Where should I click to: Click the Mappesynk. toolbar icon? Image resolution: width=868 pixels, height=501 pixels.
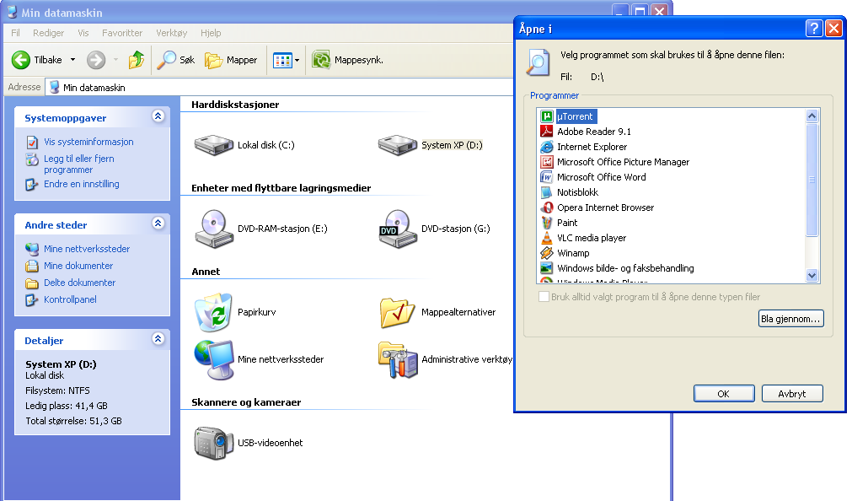pos(321,60)
